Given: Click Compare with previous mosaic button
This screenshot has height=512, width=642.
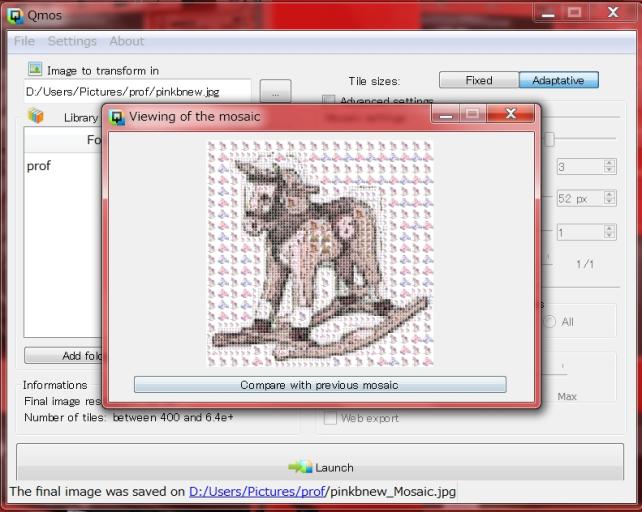Looking at the screenshot, I should tap(320, 385).
